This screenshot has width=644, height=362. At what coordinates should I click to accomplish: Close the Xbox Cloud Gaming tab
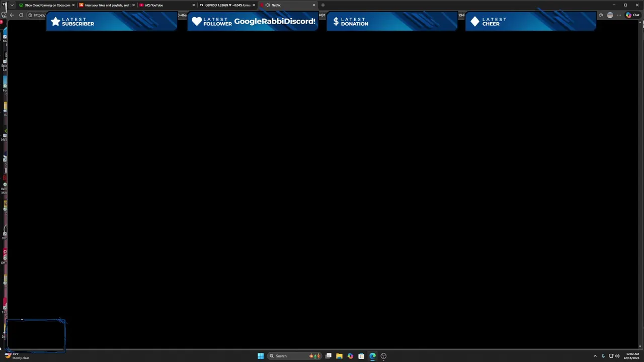coord(73,5)
